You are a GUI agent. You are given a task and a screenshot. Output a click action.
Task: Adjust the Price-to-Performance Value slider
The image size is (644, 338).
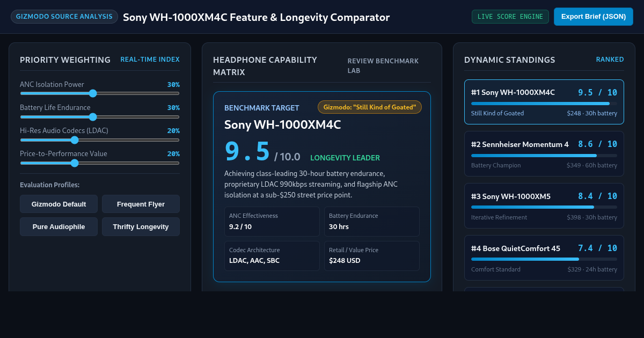tap(100, 163)
